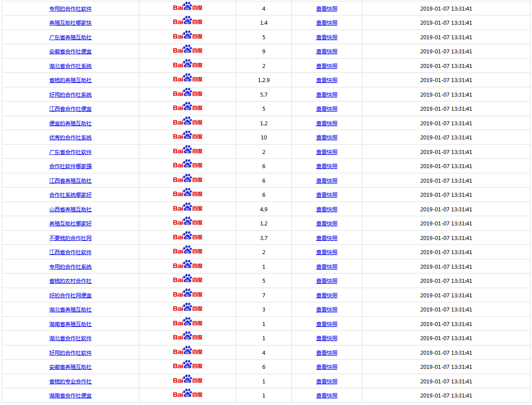Click the Baidu logo in 江西省合作社便宜 row
This screenshot has width=532, height=405.
pos(188,107)
